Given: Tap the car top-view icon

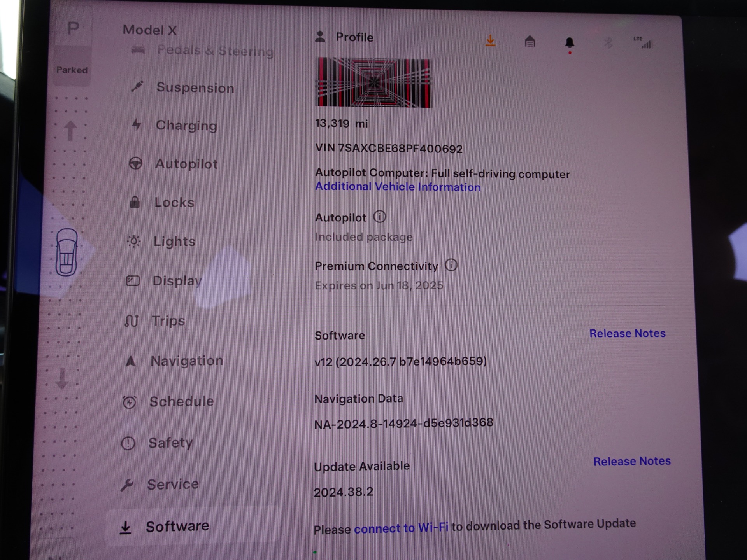Looking at the screenshot, I should (x=67, y=252).
